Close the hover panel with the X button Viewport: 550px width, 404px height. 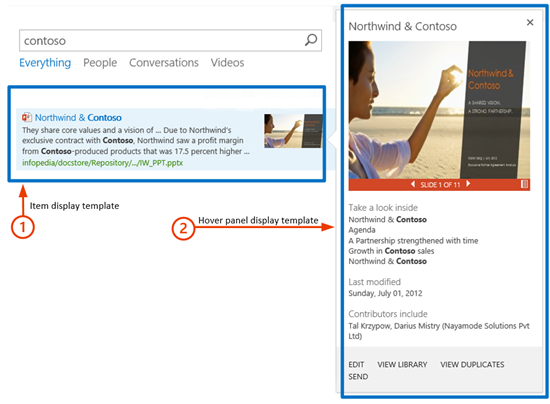click(x=530, y=22)
